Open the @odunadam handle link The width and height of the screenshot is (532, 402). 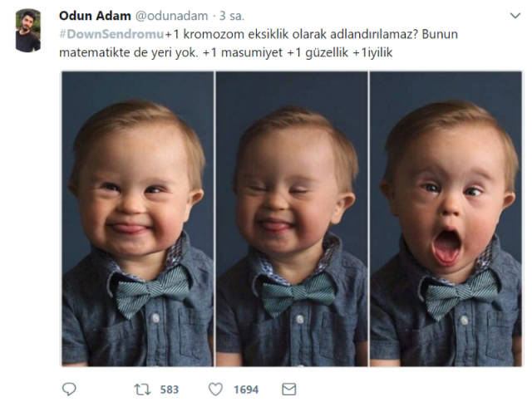(172, 16)
